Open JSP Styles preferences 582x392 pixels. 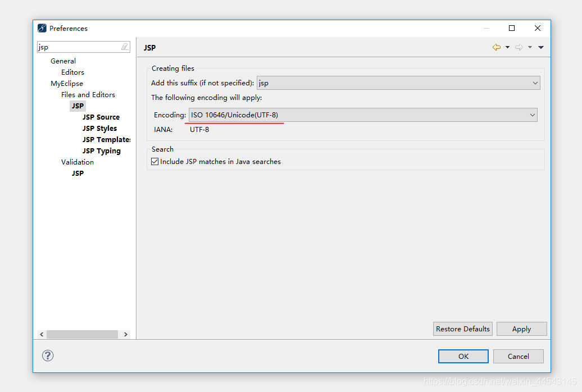pos(99,129)
